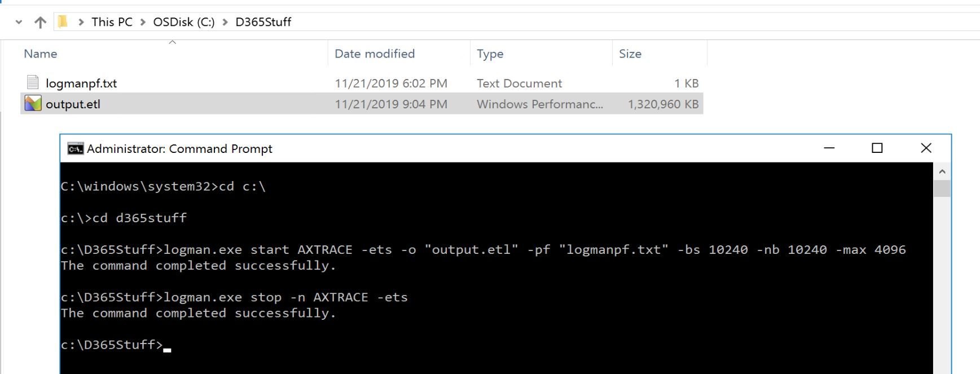
Task: Click the Command Prompt window icon
Action: coord(75,148)
